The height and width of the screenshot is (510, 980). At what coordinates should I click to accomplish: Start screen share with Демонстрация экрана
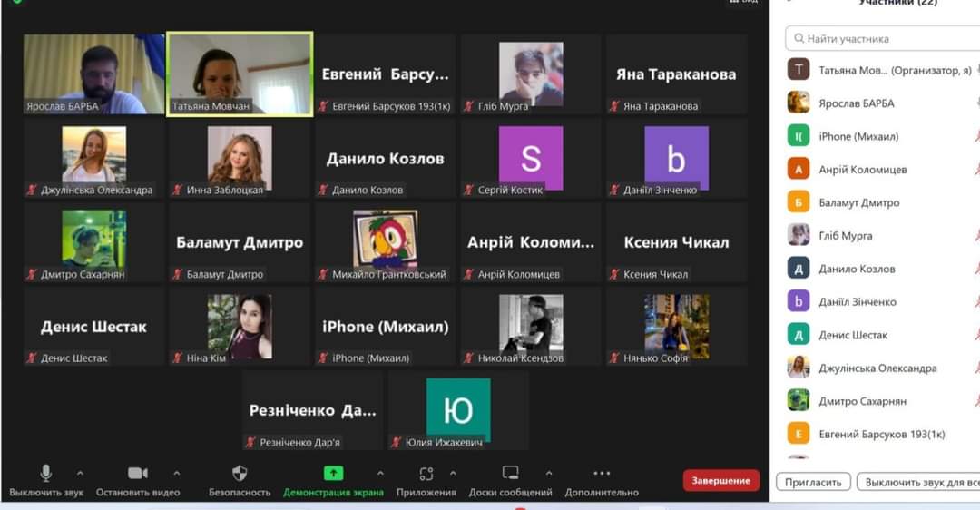(333, 473)
